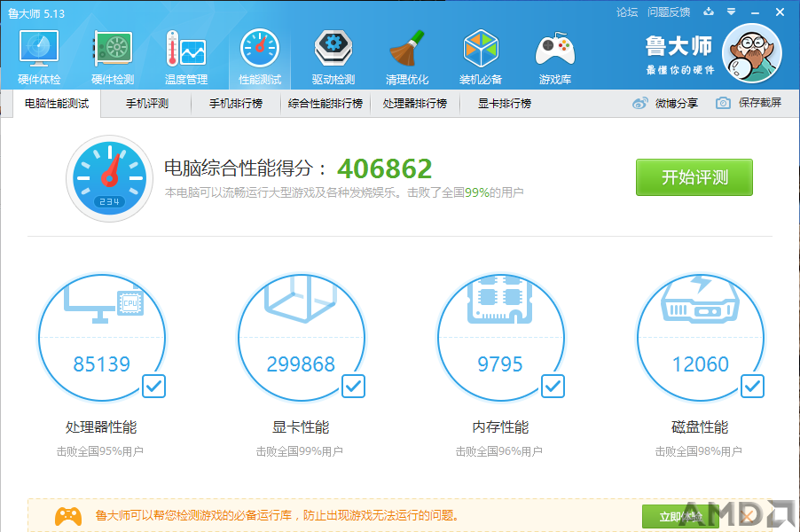The width and height of the screenshot is (800, 532).
Task: Click the 立即体验 button in banner
Action: click(x=680, y=517)
